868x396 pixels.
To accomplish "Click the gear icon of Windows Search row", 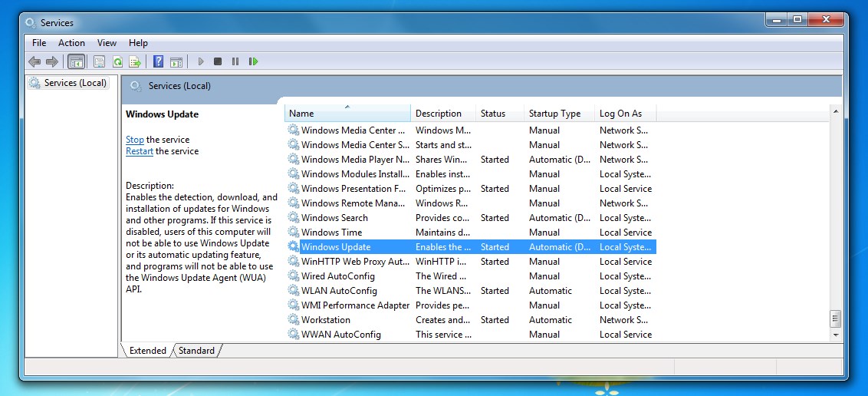I will tap(294, 218).
